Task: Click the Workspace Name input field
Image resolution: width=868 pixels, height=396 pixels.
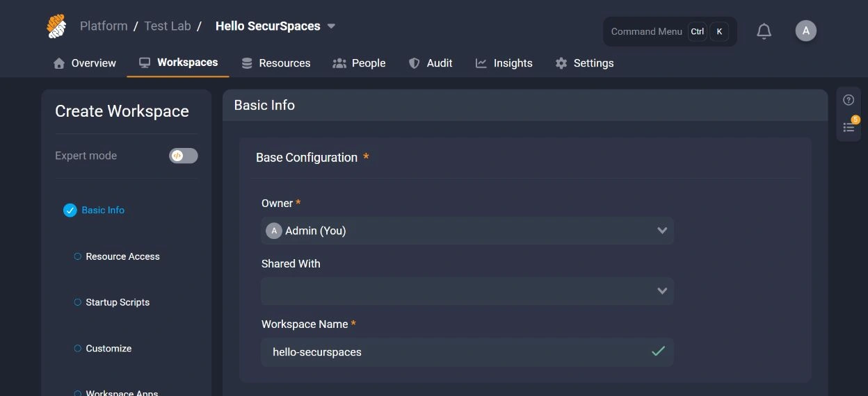Action: pos(467,352)
